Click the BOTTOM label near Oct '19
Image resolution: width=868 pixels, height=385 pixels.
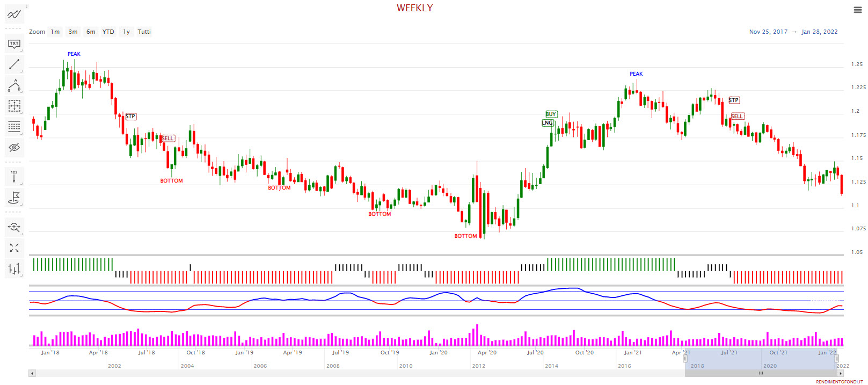click(x=380, y=214)
